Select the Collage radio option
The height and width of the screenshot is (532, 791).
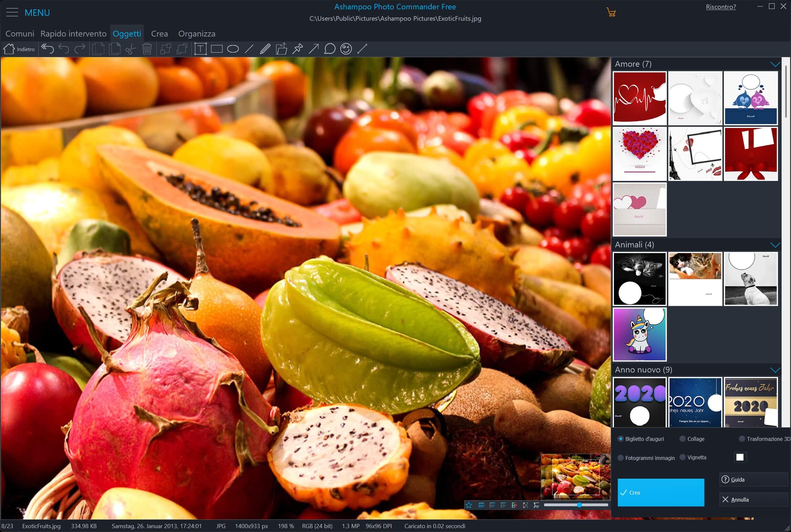click(683, 439)
